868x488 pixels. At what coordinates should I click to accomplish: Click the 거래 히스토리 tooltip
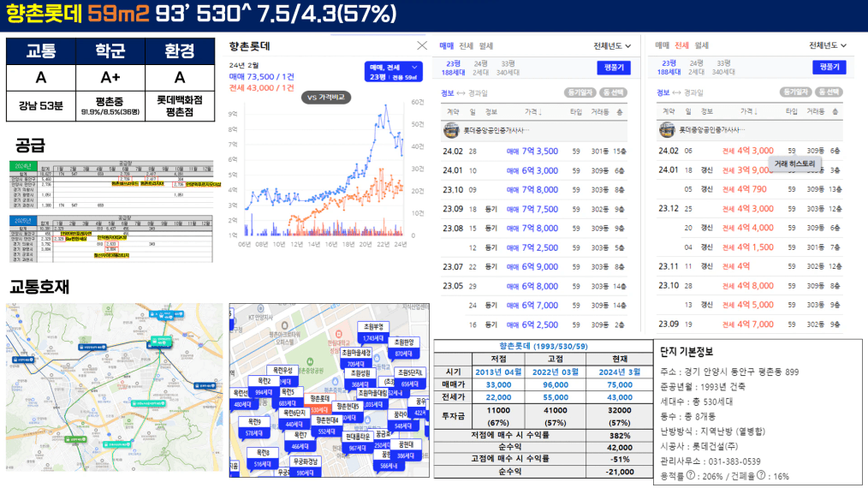click(x=795, y=164)
